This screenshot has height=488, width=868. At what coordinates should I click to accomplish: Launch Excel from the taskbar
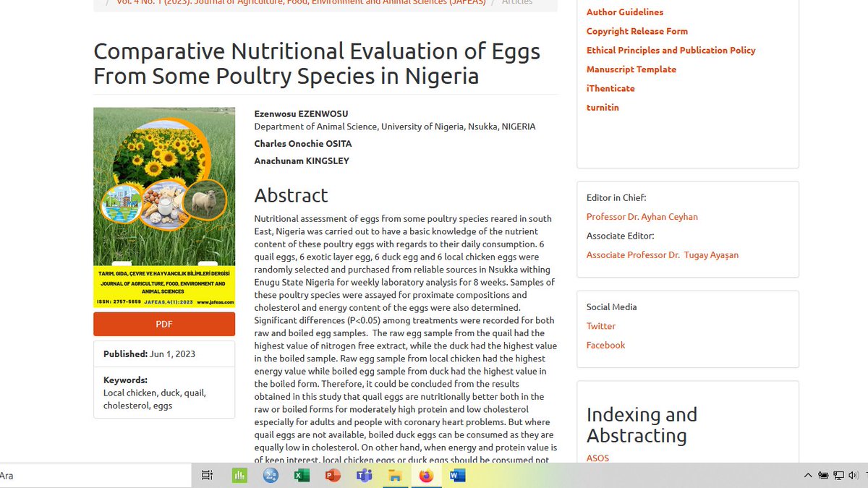point(302,475)
